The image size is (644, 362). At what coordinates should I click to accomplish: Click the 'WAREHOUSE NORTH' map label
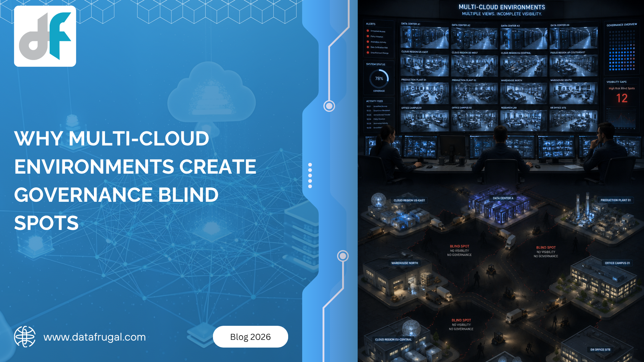405,263
